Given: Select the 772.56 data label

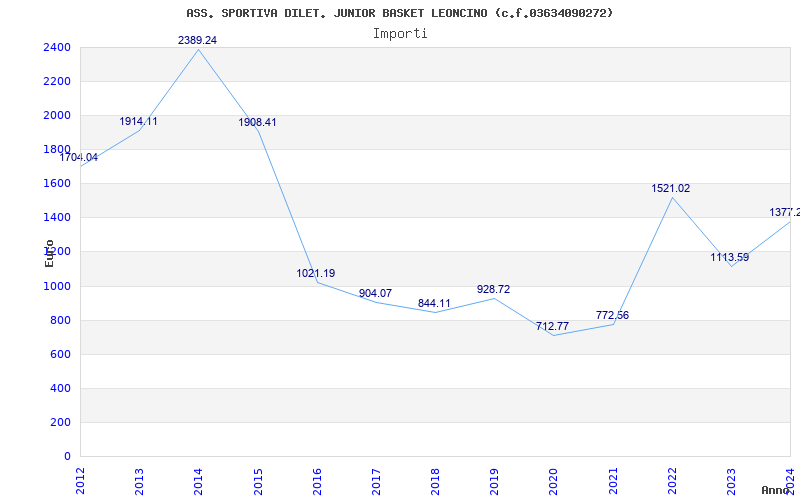Looking at the screenshot, I should click(612, 315).
